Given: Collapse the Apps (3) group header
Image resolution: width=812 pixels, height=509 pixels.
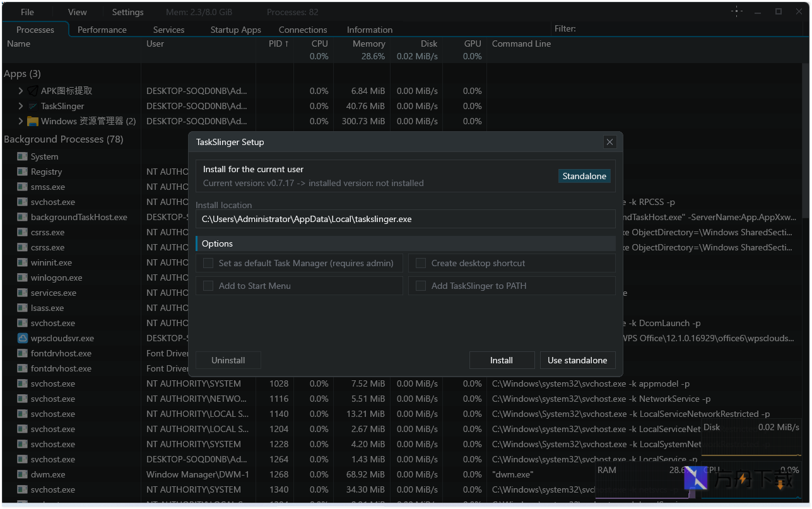Looking at the screenshot, I should click(x=22, y=74).
